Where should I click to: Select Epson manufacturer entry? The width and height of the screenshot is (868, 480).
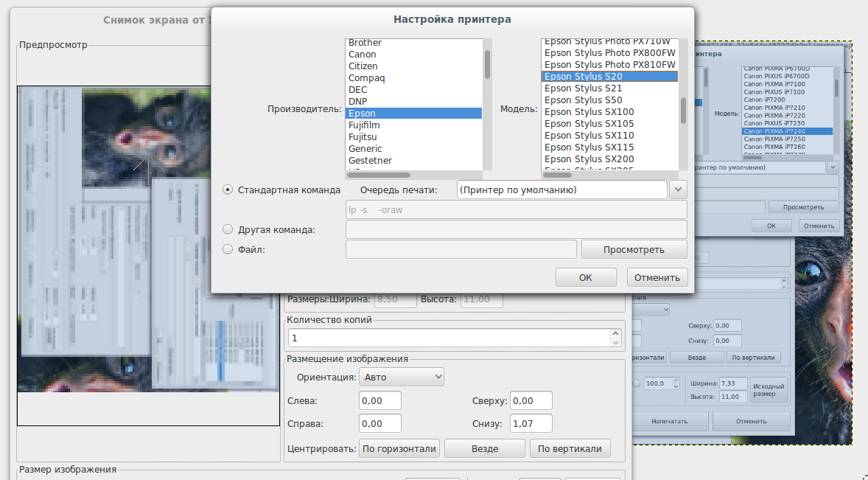[x=413, y=113]
